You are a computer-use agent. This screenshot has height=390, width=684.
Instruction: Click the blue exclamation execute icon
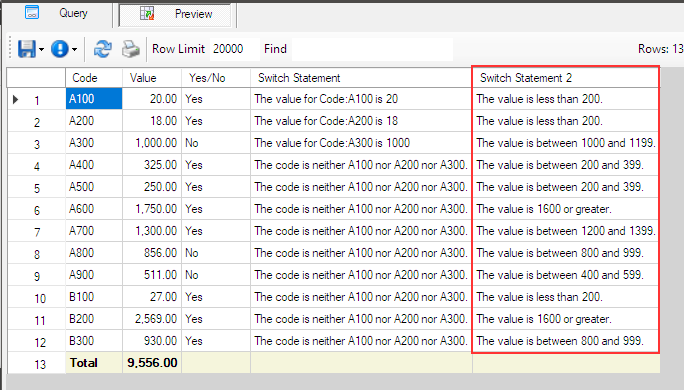tap(60, 49)
